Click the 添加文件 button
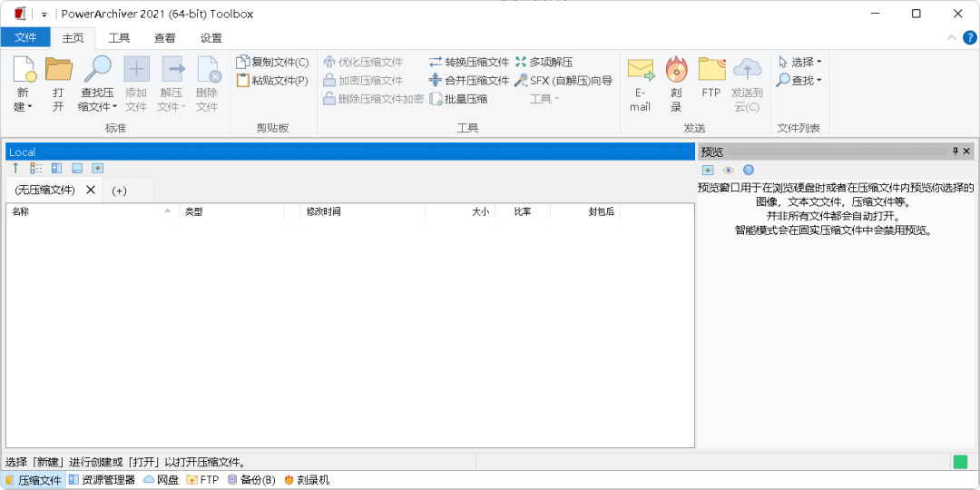Viewport: 980px width, 490px height. tap(136, 83)
